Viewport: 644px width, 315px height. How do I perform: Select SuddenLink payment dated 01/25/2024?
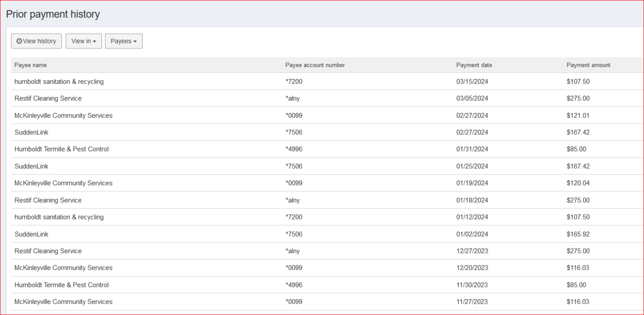pos(31,166)
